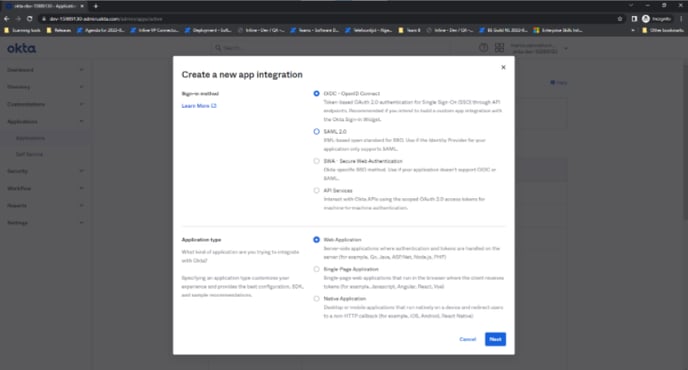The width and height of the screenshot is (688, 370).
Task: Open the Learn More link
Action: click(199, 106)
